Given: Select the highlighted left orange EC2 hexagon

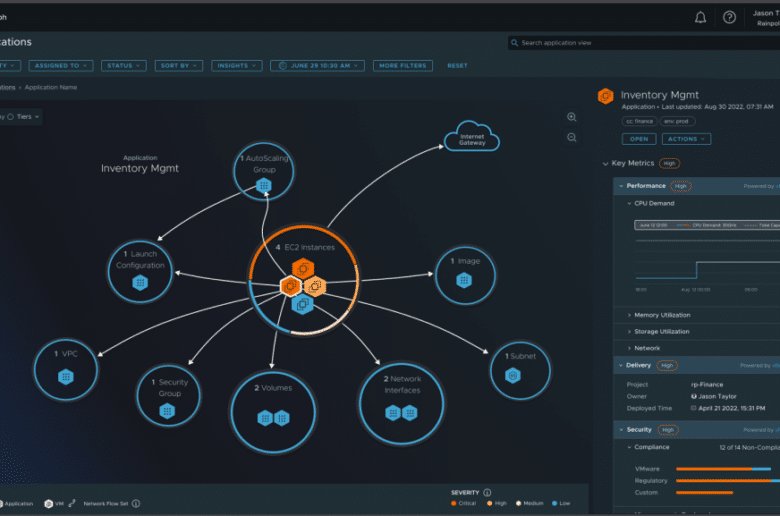Looking at the screenshot, I should click(291, 286).
